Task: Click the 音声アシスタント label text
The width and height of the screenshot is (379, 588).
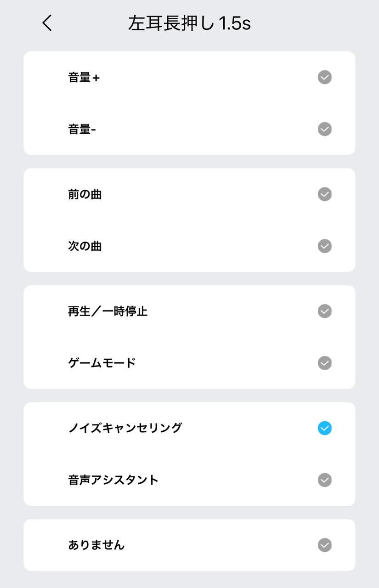Action: point(113,480)
